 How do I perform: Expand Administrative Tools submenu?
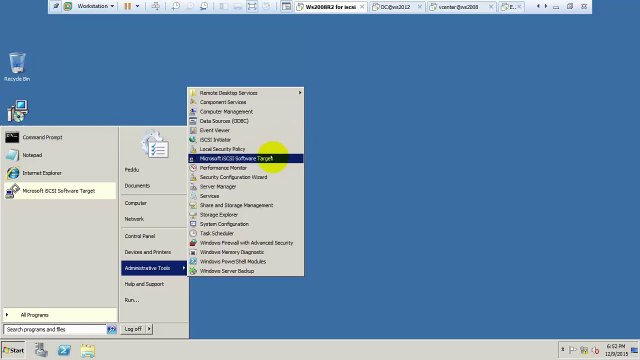[154, 268]
